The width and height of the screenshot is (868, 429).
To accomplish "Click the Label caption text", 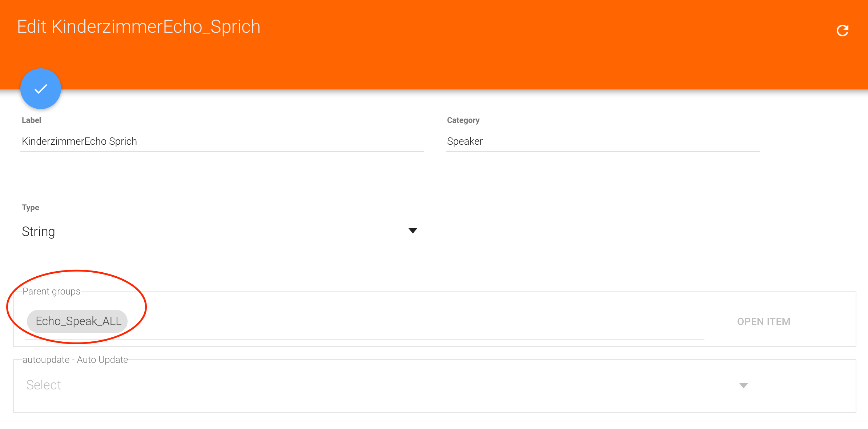I will tap(31, 120).
